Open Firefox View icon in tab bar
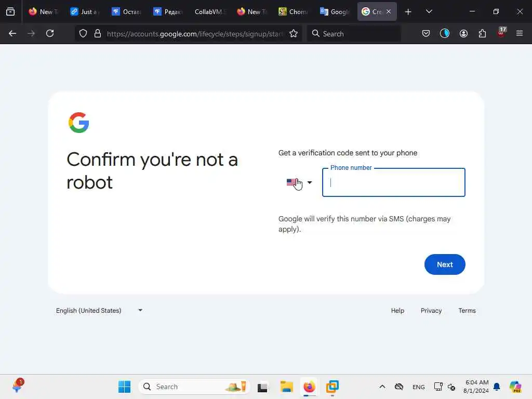 10,11
